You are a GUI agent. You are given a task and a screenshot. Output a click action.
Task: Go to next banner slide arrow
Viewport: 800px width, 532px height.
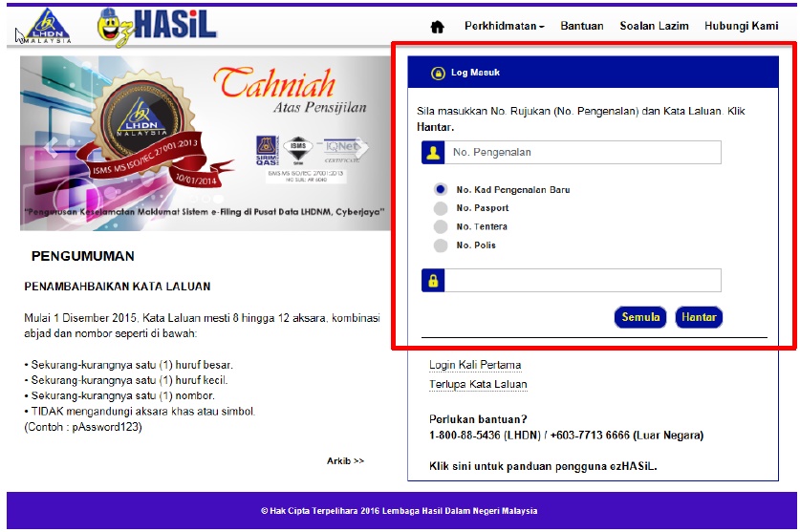[361, 147]
